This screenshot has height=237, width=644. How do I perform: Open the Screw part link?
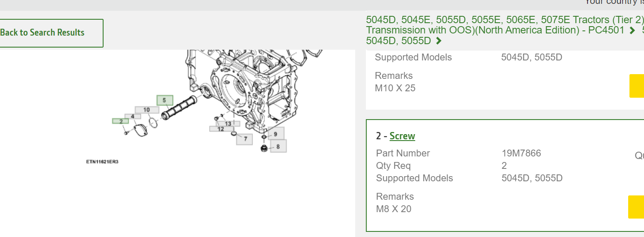click(x=402, y=136)
